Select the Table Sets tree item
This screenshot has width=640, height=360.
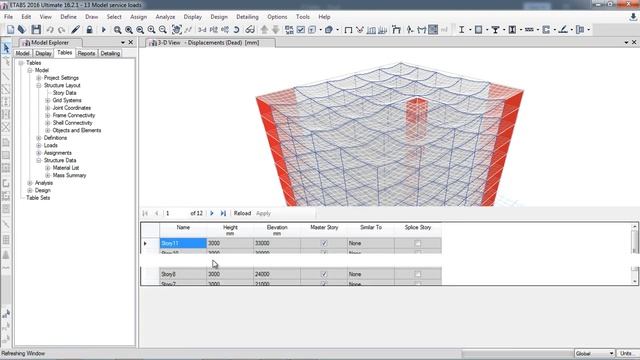click(x=38, y=198)
